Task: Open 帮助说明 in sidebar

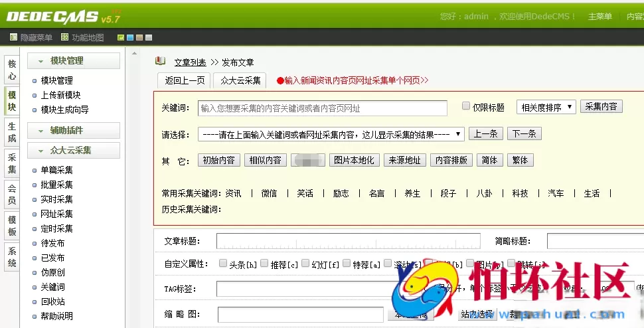Action: pos(56,316)
